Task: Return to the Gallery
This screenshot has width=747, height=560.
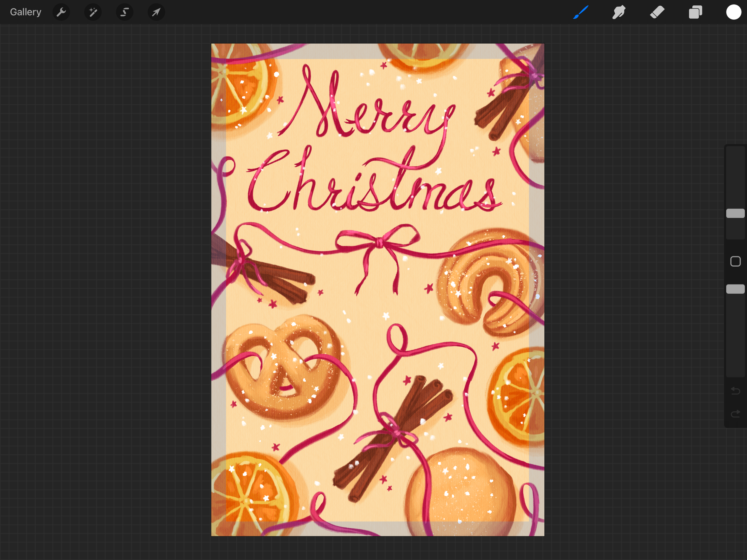Action: click(26, 12)
